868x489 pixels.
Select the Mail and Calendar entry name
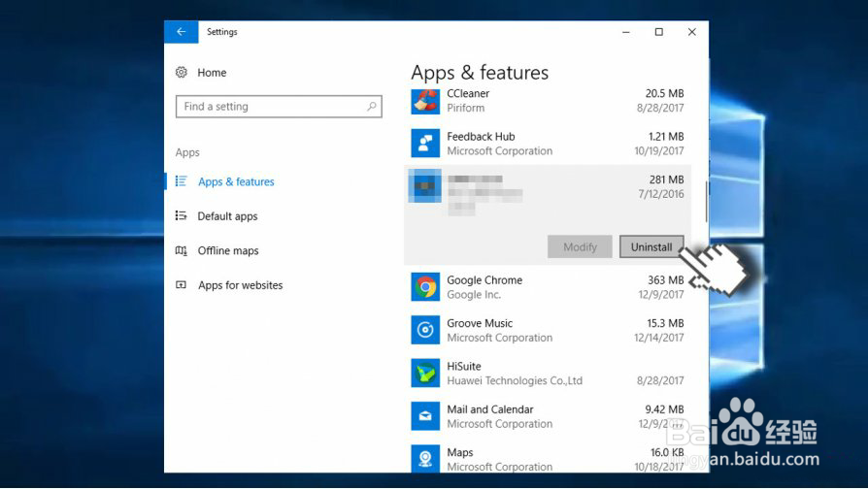(x=490, y=409)
